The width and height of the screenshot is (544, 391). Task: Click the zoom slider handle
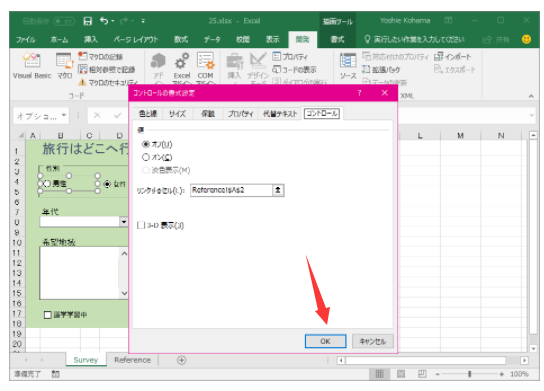[469, 374]
